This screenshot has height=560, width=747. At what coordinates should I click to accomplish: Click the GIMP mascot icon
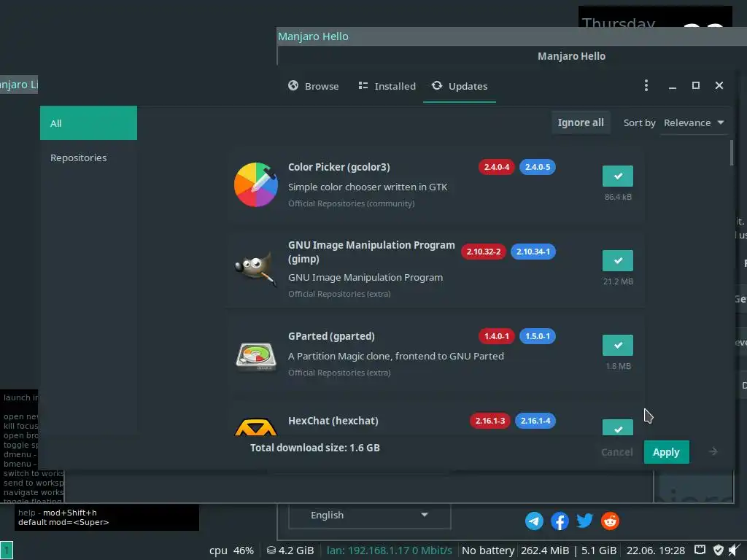tap(256, 268)
